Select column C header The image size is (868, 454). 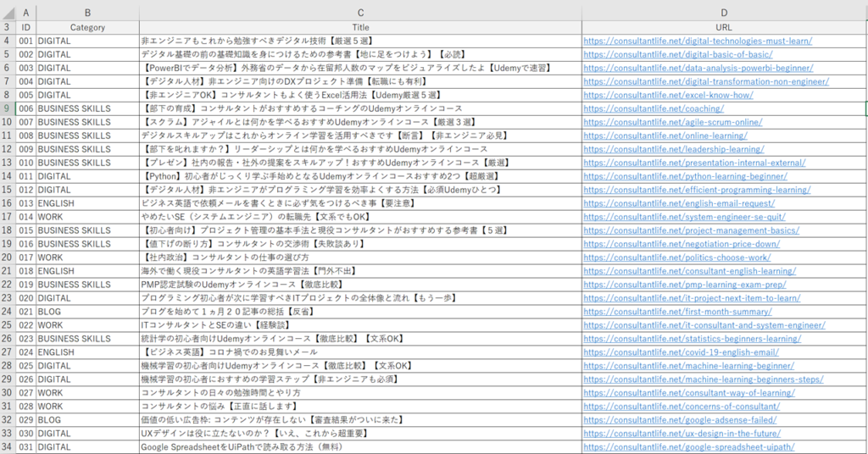[x=360, y=13]
